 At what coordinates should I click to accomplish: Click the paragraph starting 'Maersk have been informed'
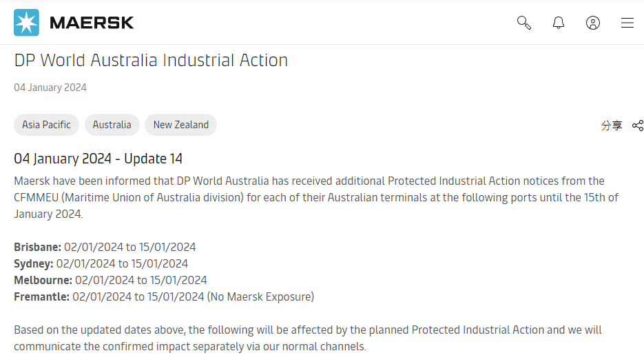[309, 197]
